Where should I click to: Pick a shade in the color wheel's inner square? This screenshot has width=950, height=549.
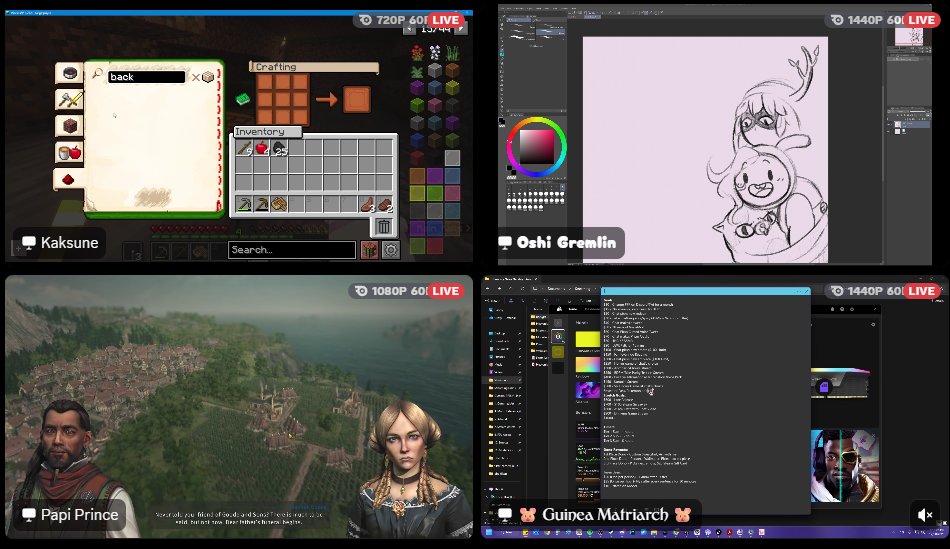pyautogui.click(x=537, y=147)
